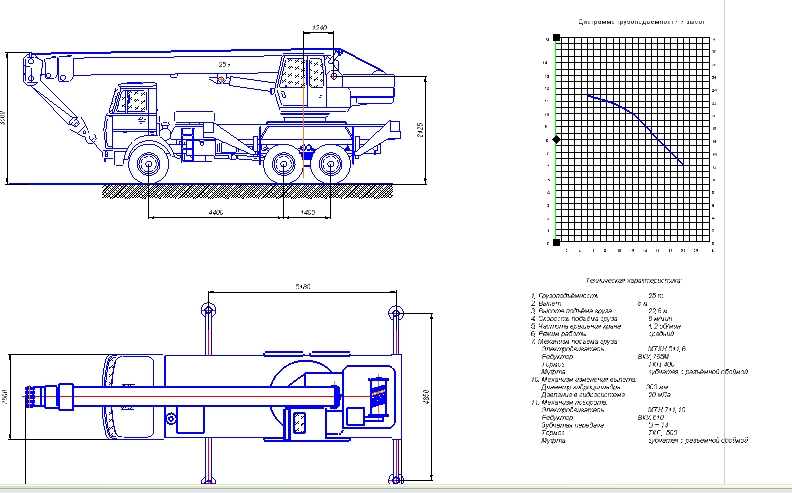Click the '1240' dimension above the crane
The width and height of the screenshot is (792, 493).
(x=319, y=27)
